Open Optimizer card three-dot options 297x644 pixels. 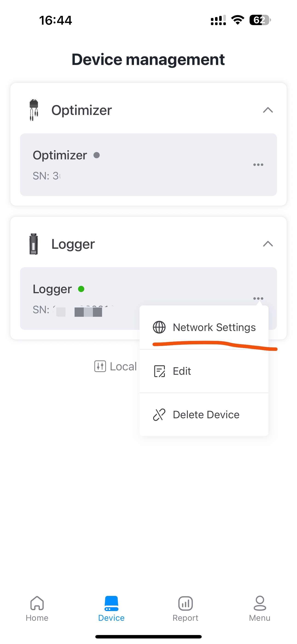pyautogui.click(x=258, y=165)
